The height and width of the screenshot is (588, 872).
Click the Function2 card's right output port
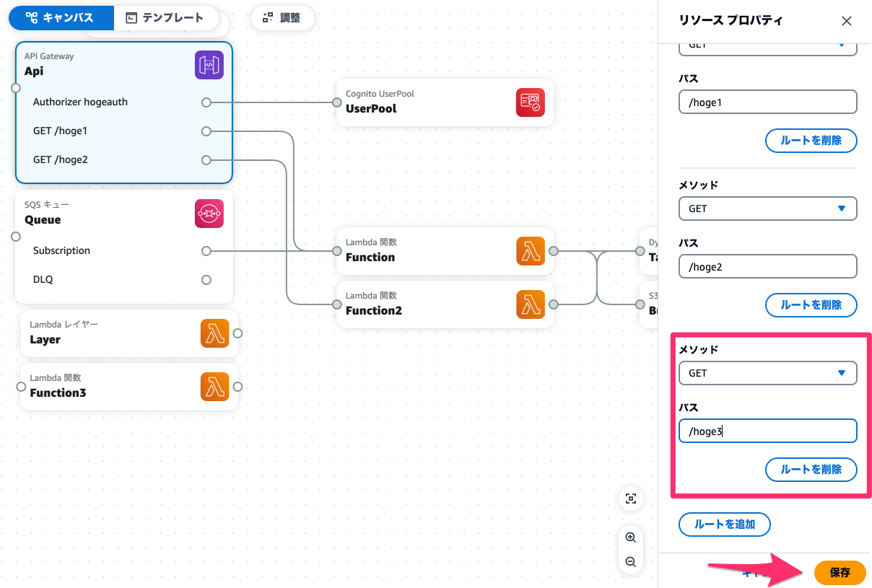(x=554, y=304)
